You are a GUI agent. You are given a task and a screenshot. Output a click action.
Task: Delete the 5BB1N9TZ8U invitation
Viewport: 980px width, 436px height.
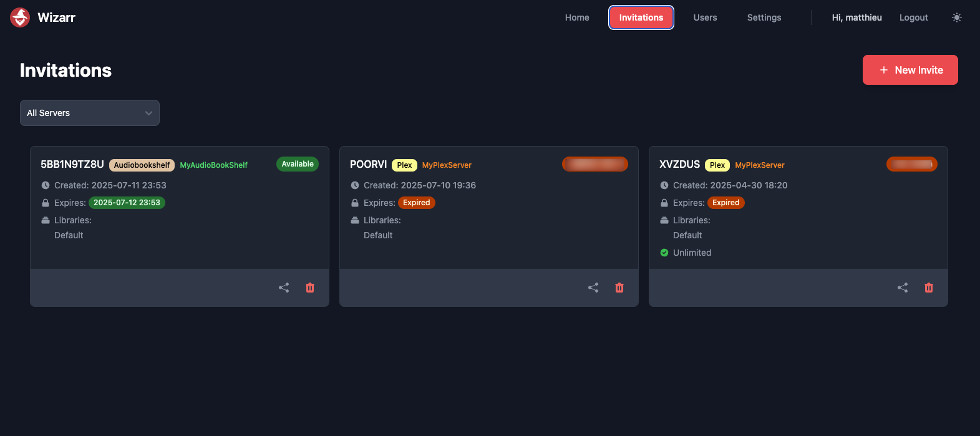coord(310,288)
